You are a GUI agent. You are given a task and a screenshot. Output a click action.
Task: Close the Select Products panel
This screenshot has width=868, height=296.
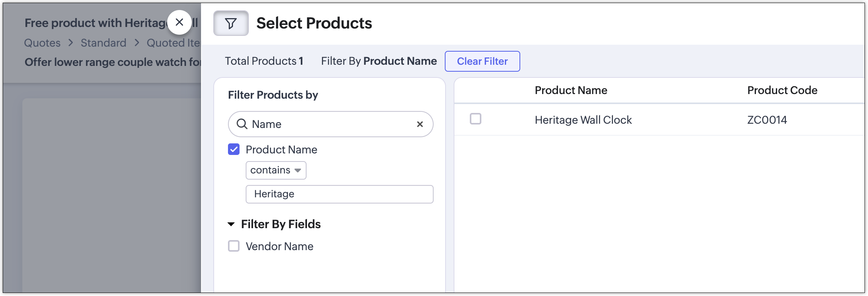pos(179,22)
